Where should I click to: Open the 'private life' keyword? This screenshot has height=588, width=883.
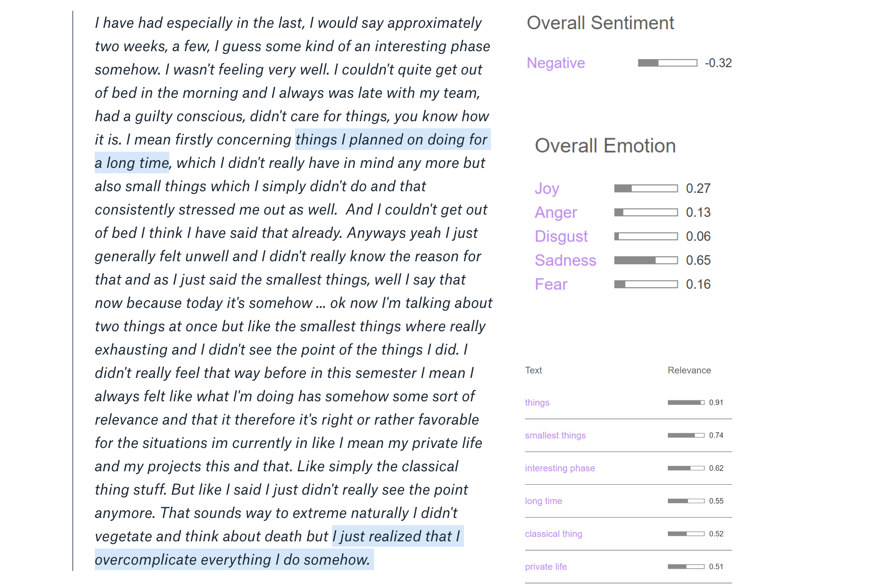pyautogui.click(x=546, y=566)
